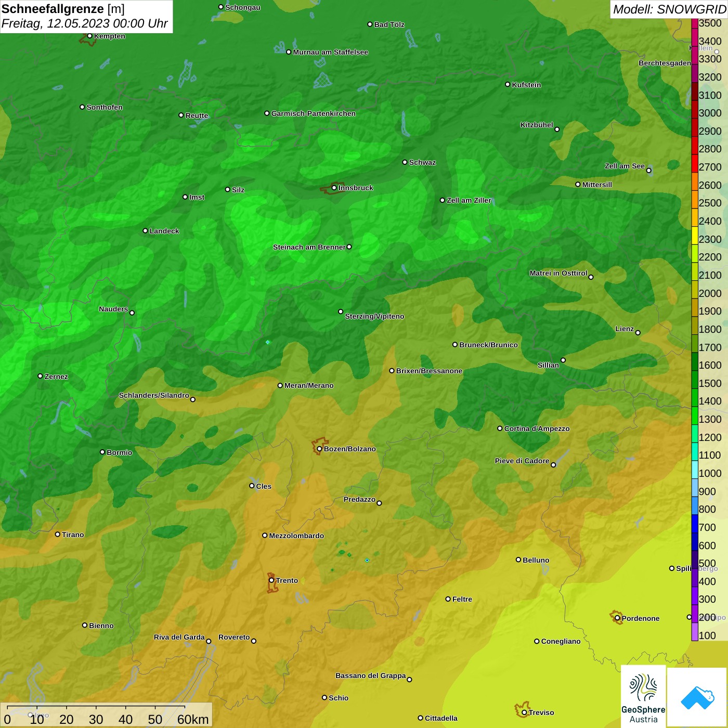The width and height of the screenshot is (728, 728).
Task: Click the Bormio location dot
Action: (102, 452)
